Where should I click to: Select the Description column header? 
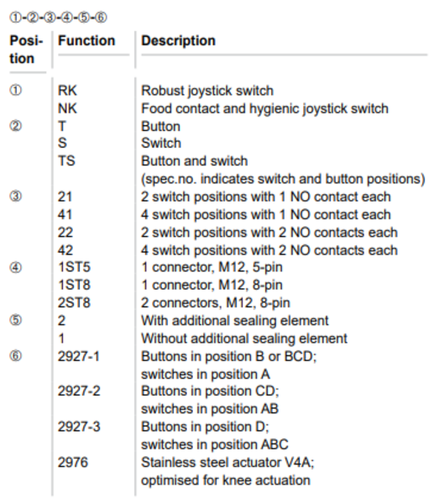click(x=178, y=41)
